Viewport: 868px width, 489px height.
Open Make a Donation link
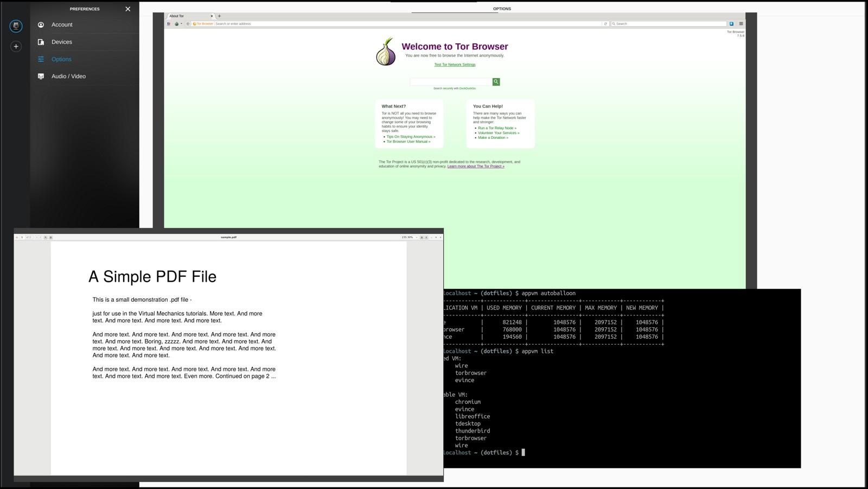(x=493, y=138)
